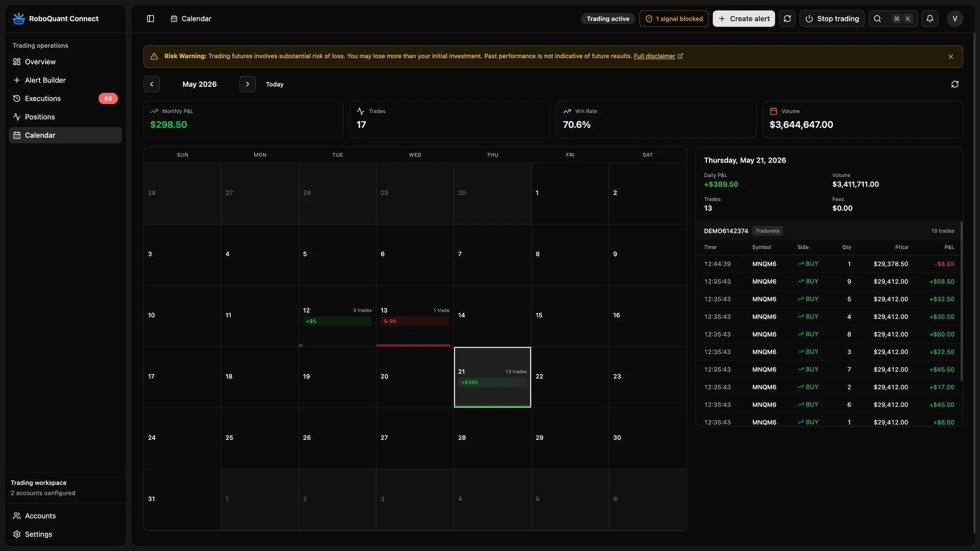Click the Win Rate trend icon
Viewport: 980px width, 551px height.
click(567, 111)
